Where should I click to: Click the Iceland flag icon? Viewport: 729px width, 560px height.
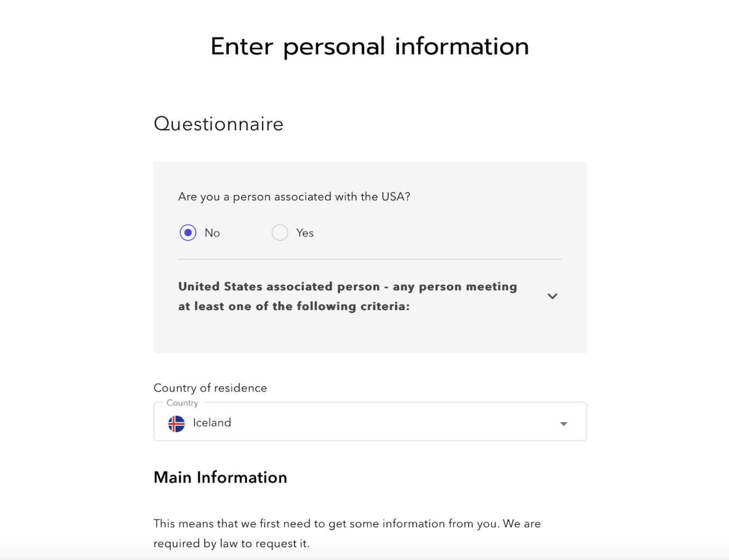tap(177, 424)
